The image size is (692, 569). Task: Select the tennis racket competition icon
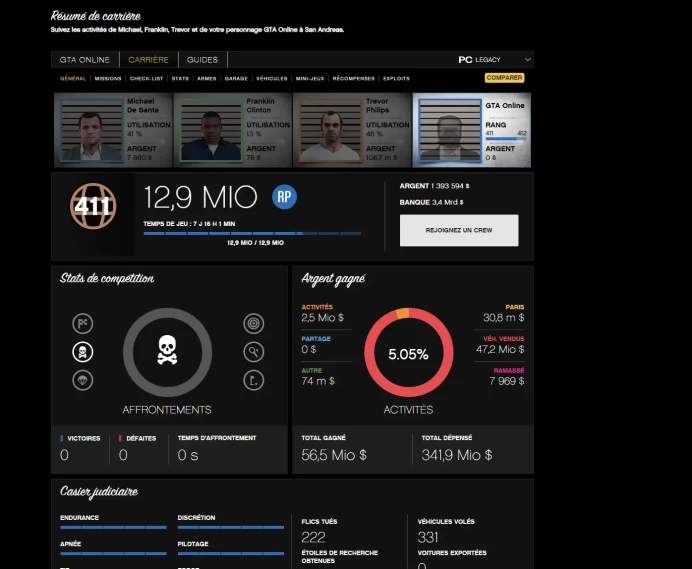pos(254,352)
